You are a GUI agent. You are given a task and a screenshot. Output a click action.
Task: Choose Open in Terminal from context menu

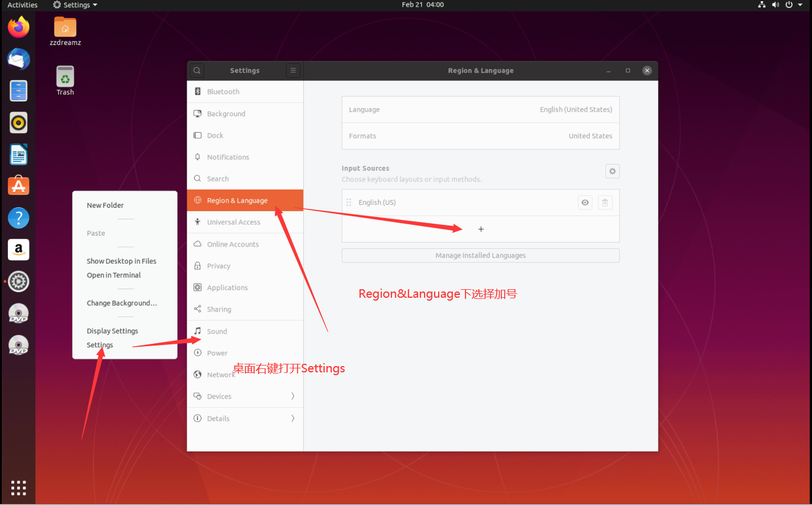tap(114, 274)
